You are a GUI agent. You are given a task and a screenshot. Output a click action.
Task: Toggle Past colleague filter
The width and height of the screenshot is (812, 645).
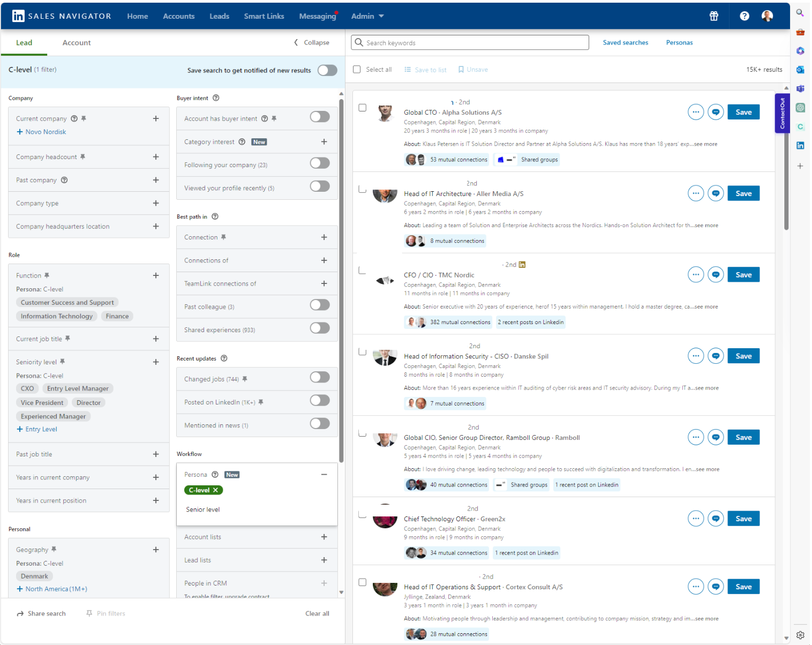320,305
